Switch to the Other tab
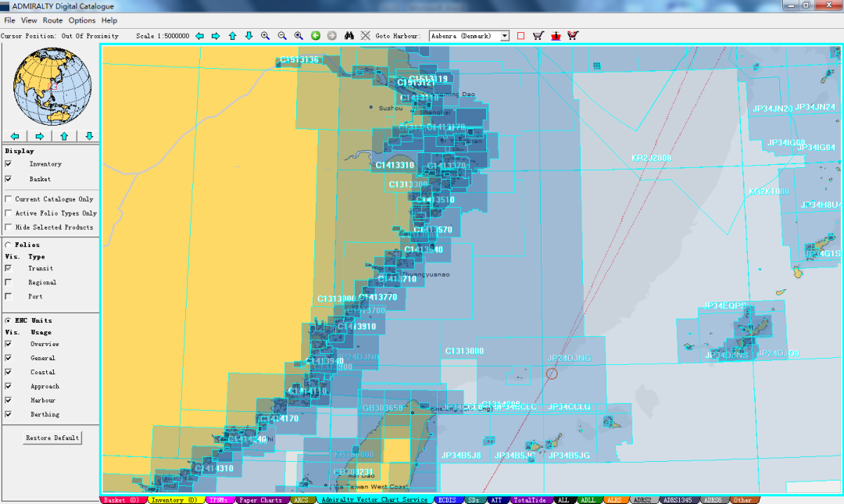 click(743, 500)
